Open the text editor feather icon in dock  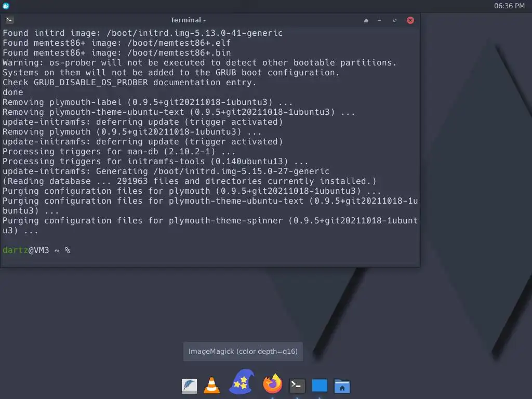189,386
